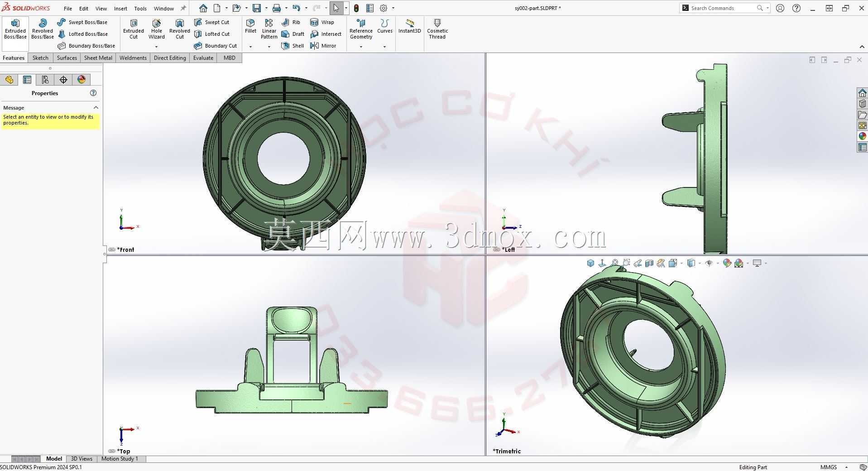The image size is (868, 471).
Task: Switch to the 3D Views bottom tab
Action: [82, 459]
